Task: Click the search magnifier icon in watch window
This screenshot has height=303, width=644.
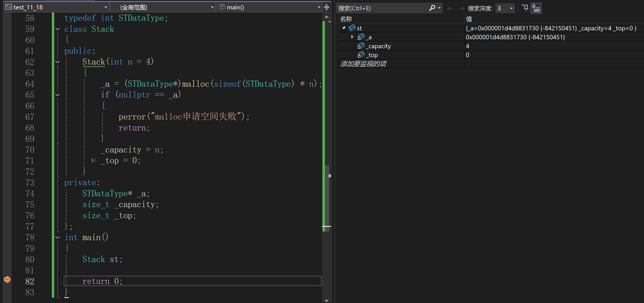Action: click(432, 8)
